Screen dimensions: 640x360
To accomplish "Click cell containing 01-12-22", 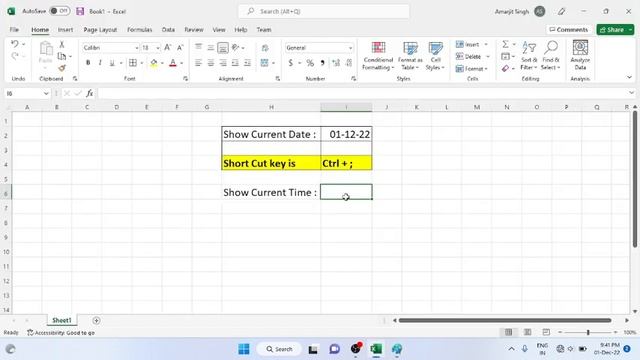I will [346, 134].
